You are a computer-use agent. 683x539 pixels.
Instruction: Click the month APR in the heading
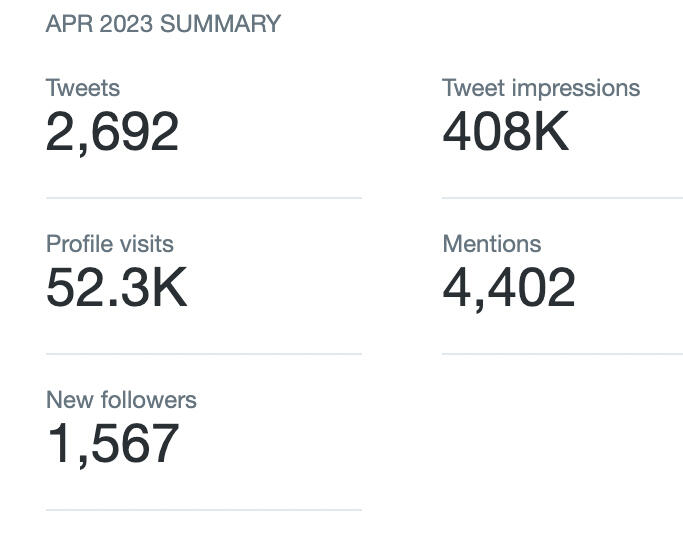(66, 24)
